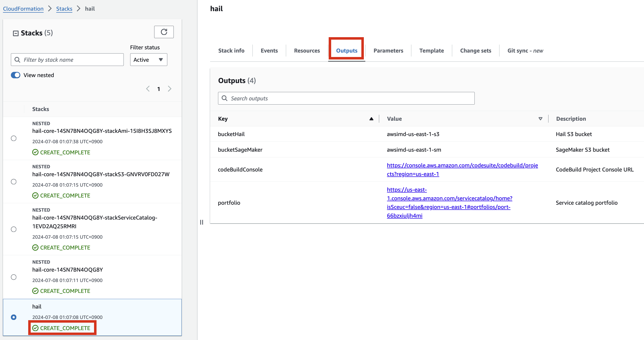Image resolution: width=644 pixels, height=340 pixels.
Task: Collapse the Stacks panel using the minus icon
Action: 16,33
